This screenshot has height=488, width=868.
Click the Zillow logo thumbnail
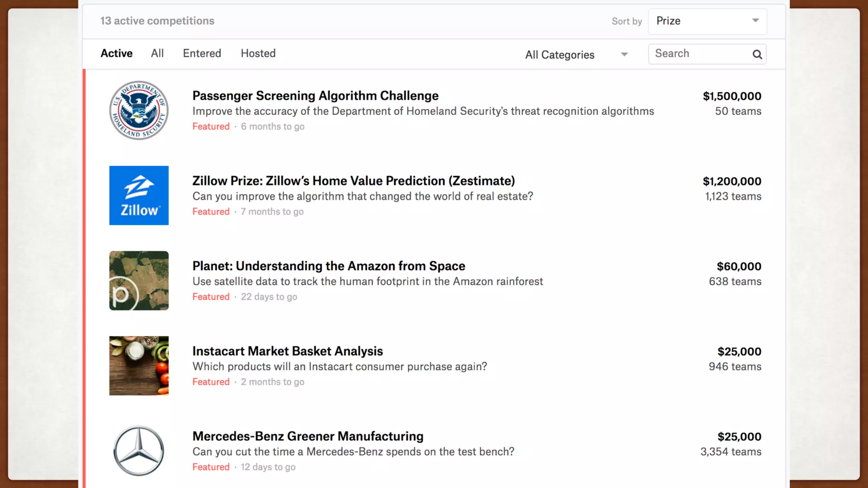pos(139,195)
